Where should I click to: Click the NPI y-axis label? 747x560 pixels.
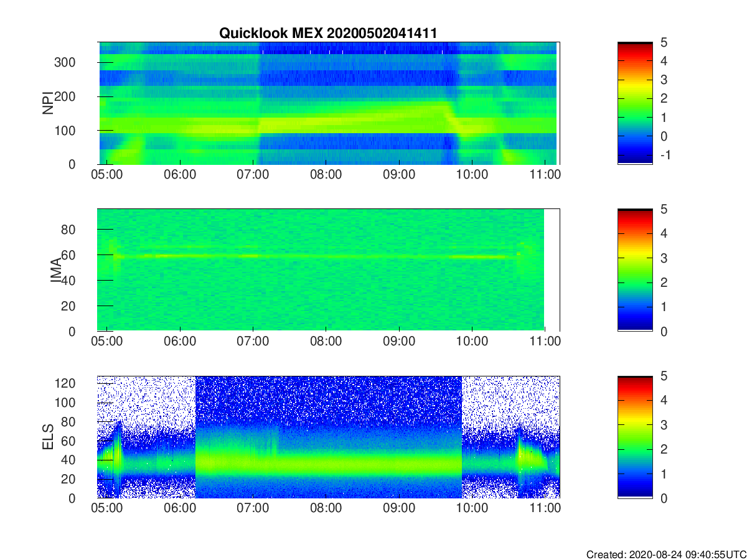47,103
